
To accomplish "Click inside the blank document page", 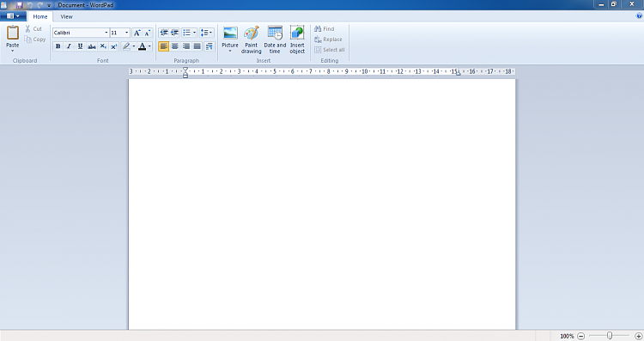I will pos(322,204).
